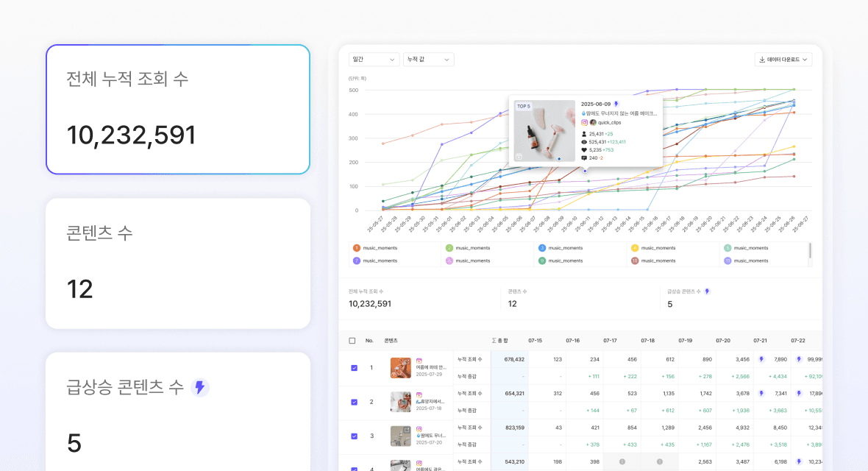Viewport: 868px width, 471px height.
Task: Click the comment bubble icon beside 240
Action: click(584, 158)
